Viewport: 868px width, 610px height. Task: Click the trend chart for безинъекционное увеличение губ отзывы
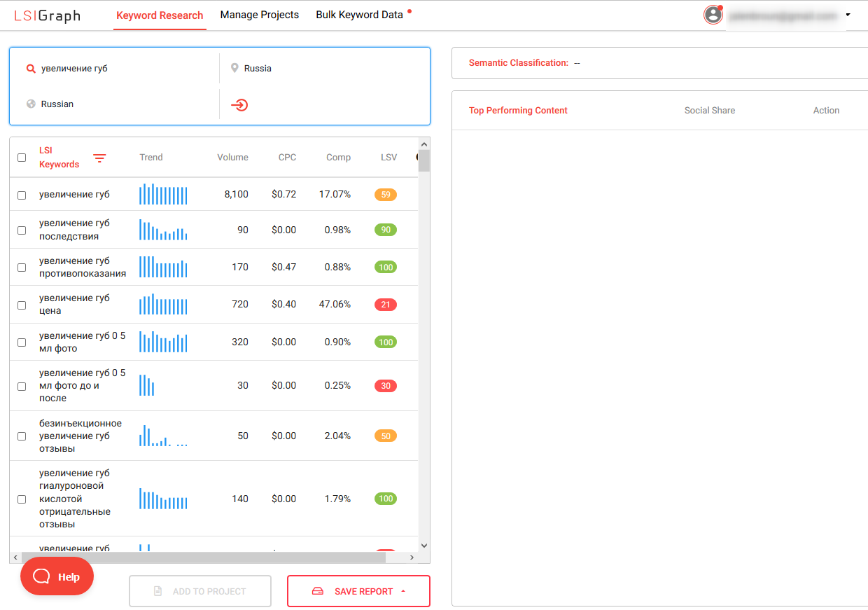[163, 436]
